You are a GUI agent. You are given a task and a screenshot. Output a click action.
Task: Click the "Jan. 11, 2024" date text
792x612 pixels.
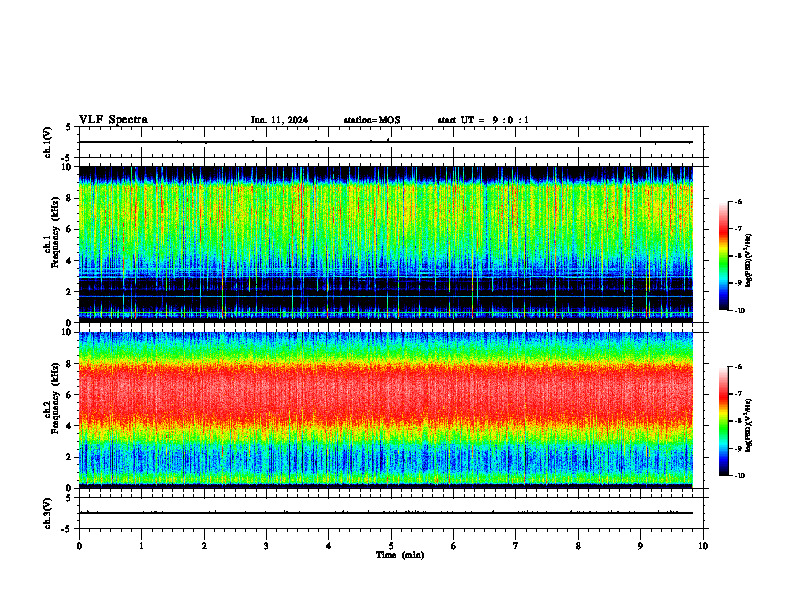pos(279,120)
